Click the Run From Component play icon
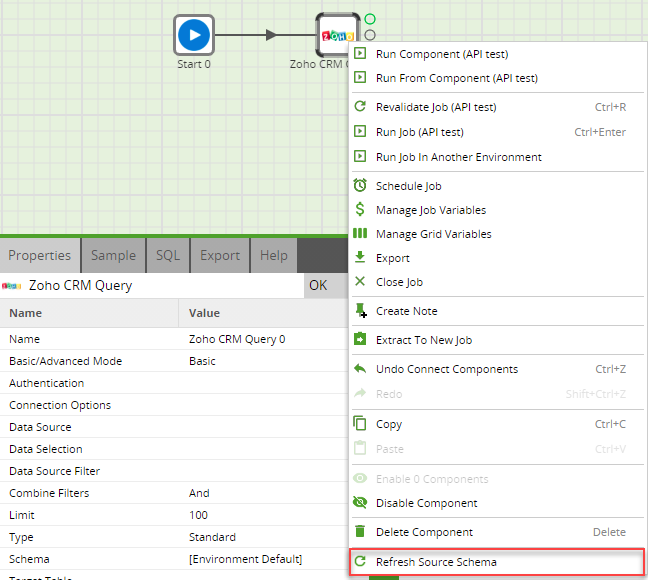This screenshot has width=648, height=580. coord(360,77)
